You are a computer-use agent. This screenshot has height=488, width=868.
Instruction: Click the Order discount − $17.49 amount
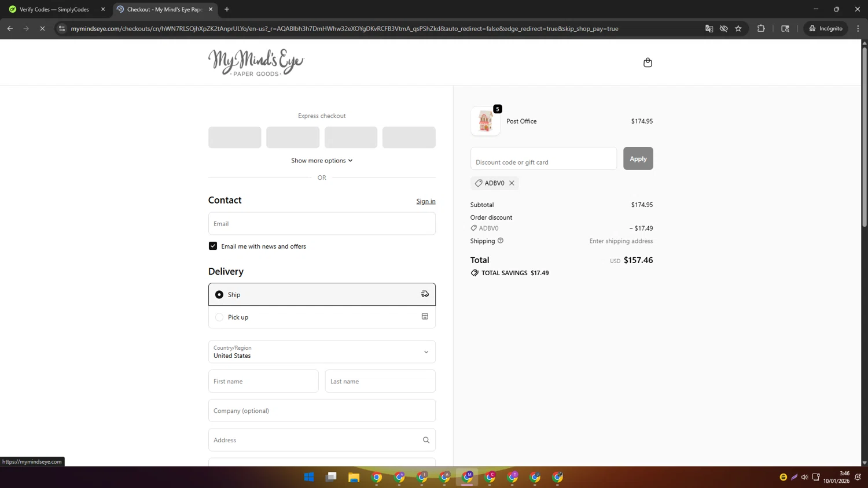(641, 228)
